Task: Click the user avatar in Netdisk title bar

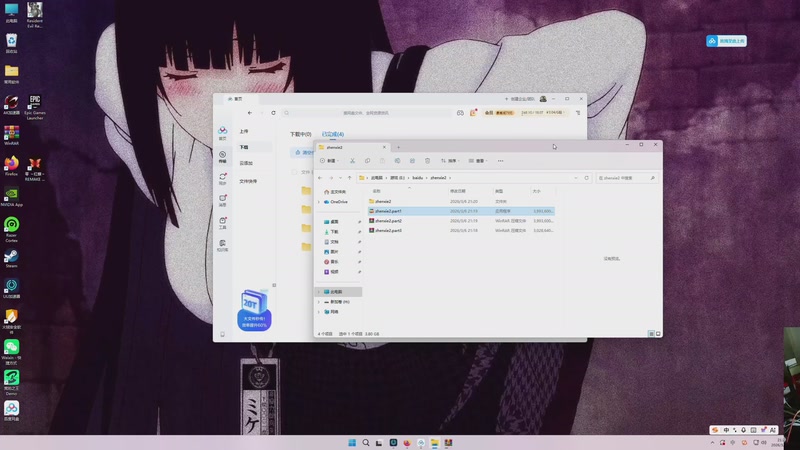Action: coord(543,99)
